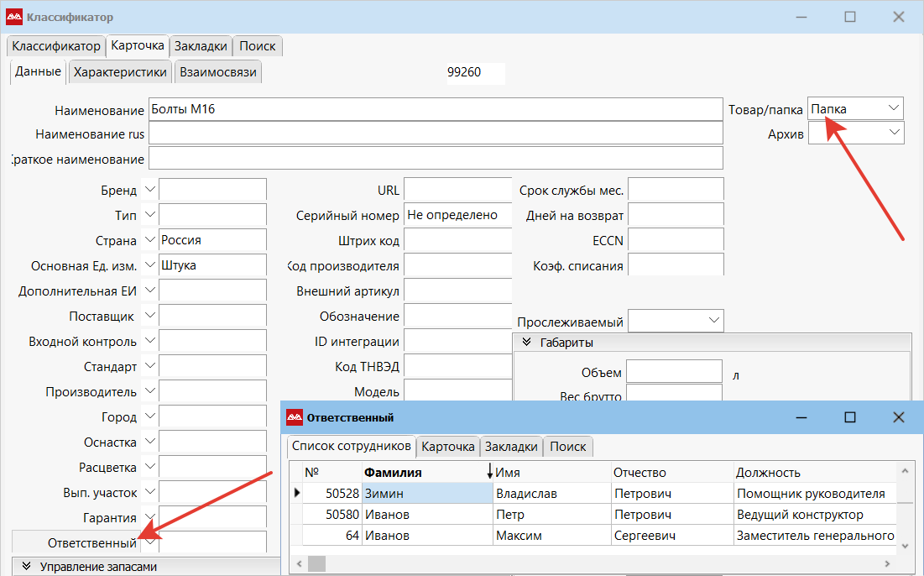This screenshot has width=924, height=576.
Task: Open the Бренд dropdown arrow
Action: (149, 190)
